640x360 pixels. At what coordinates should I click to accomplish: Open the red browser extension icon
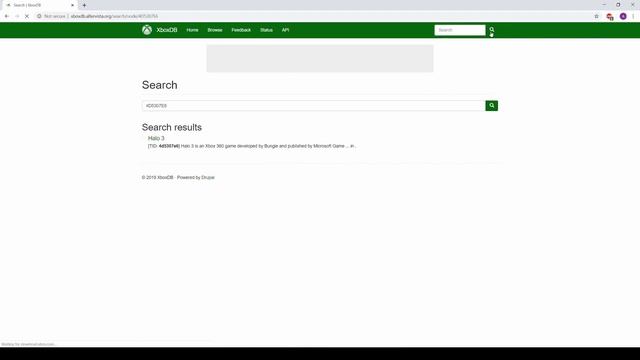(610, 16)
